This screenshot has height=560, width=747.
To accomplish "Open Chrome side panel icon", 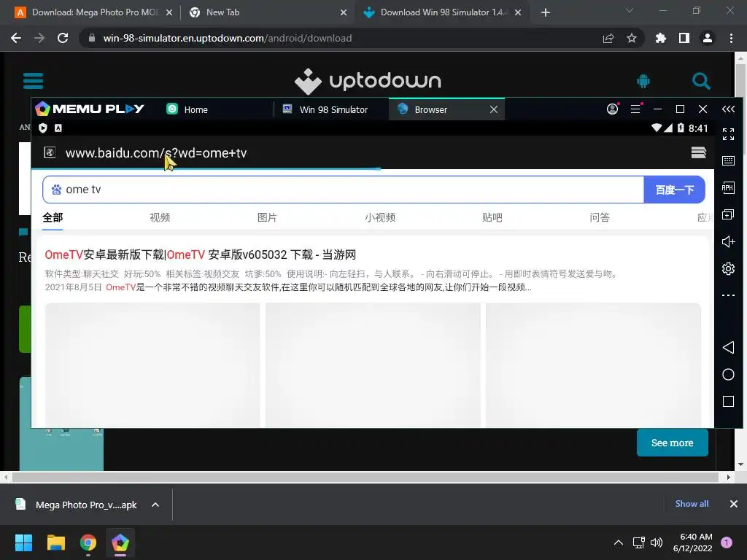I will [684, 38].
